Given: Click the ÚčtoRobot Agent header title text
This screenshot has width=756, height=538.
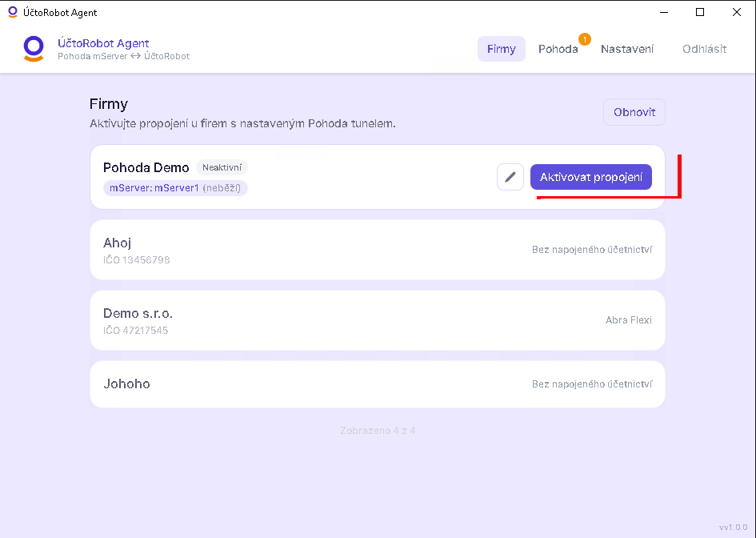Looking at the screenshot, I should pos(103,43).
